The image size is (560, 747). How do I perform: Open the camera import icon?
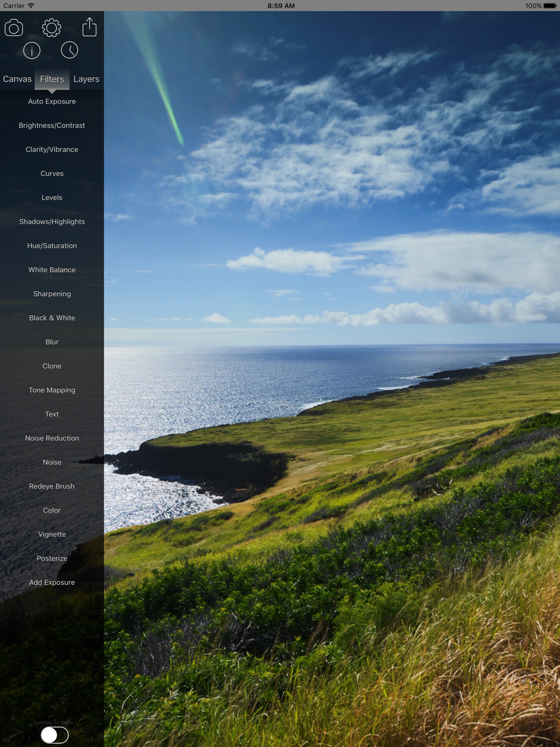coord(14,27)
